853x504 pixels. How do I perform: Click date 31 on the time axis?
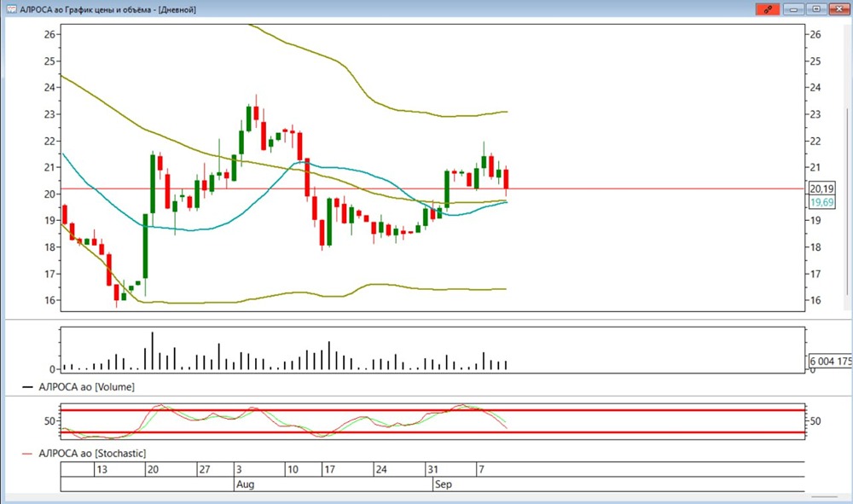pyautogui.click(x=432, y=469)
